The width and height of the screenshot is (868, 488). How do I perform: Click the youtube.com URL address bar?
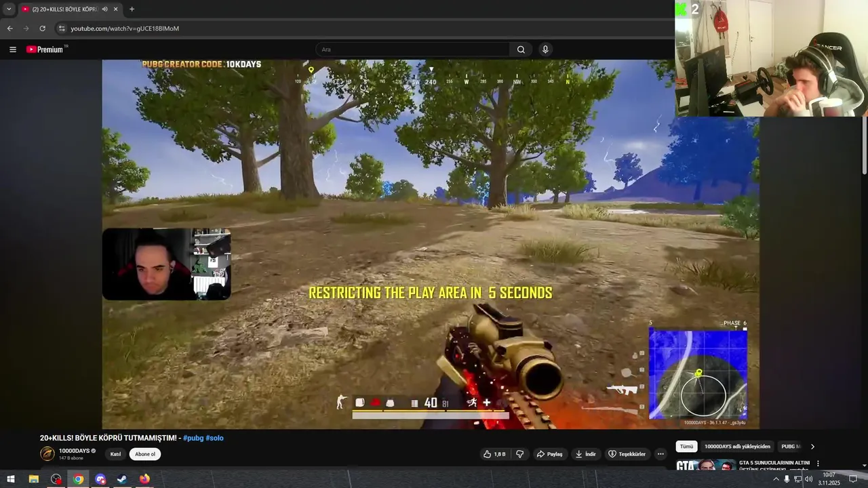tap(125, 28)
